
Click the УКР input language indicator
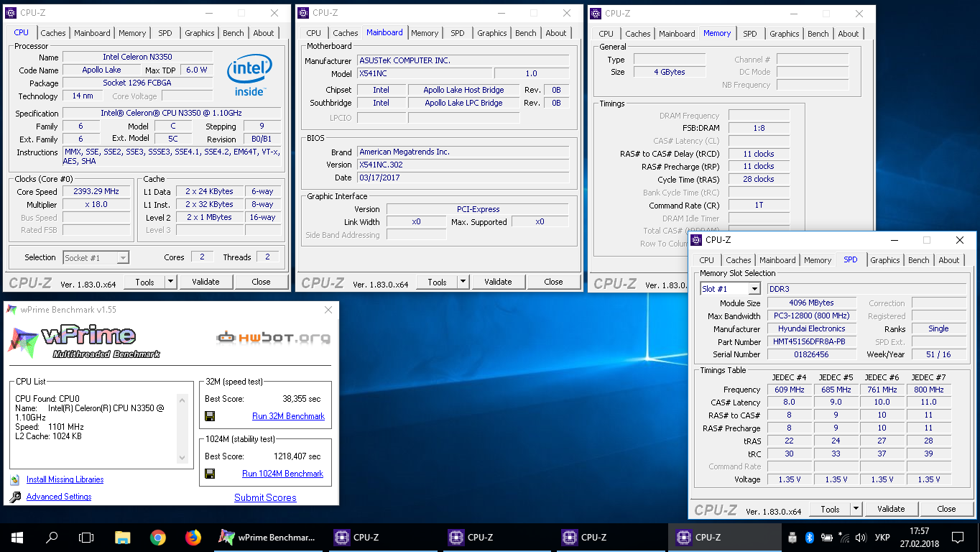[881, 537]
